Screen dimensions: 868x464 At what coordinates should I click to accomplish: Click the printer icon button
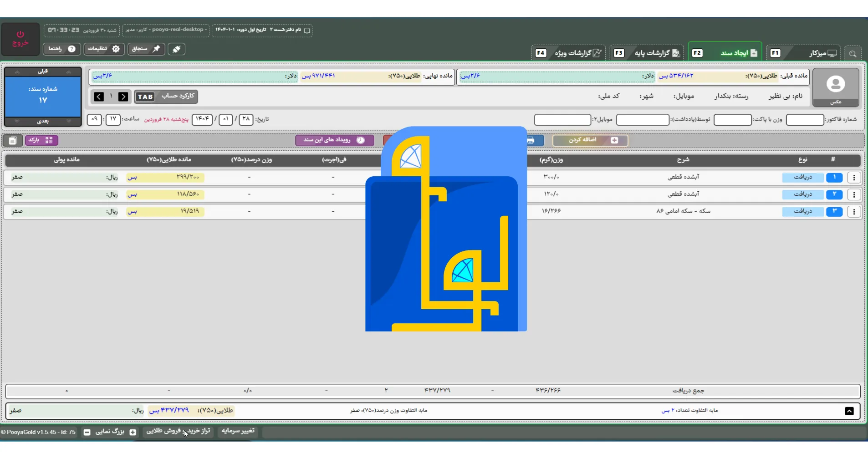531,140
